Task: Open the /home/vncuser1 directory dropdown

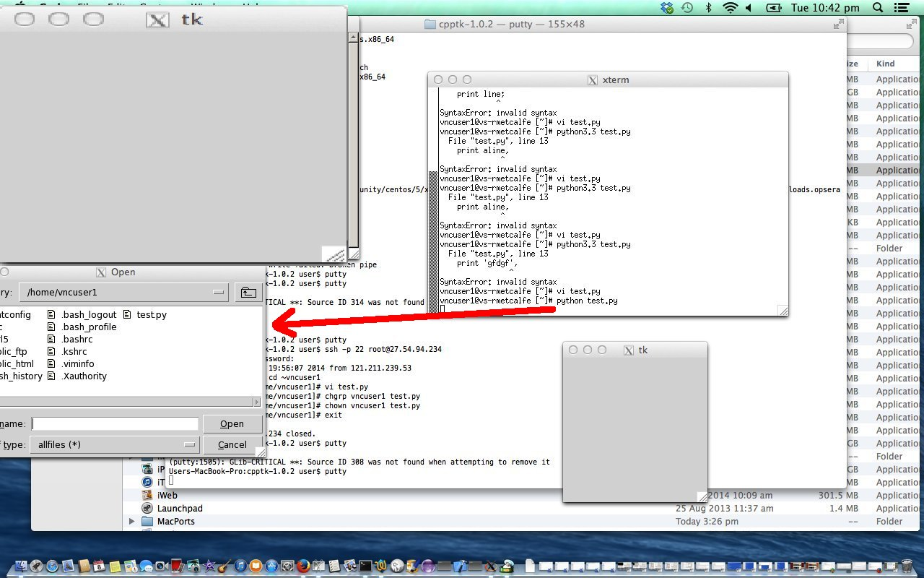Action: pos(125,293)
